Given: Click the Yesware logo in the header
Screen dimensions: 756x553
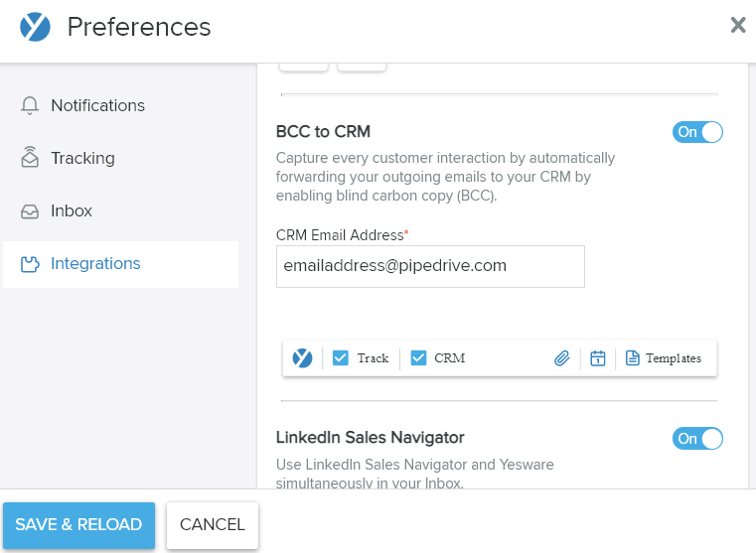Looking at the screenshot, I should [35, 27].
